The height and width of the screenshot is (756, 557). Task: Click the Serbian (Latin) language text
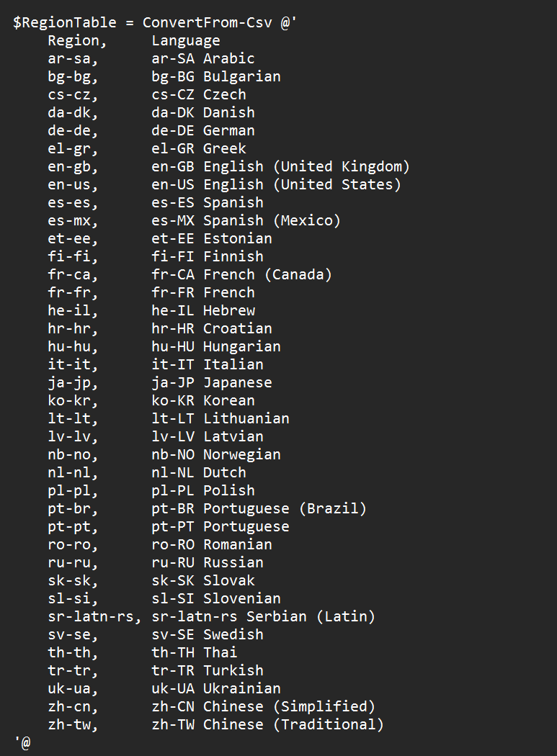[311, 616]
